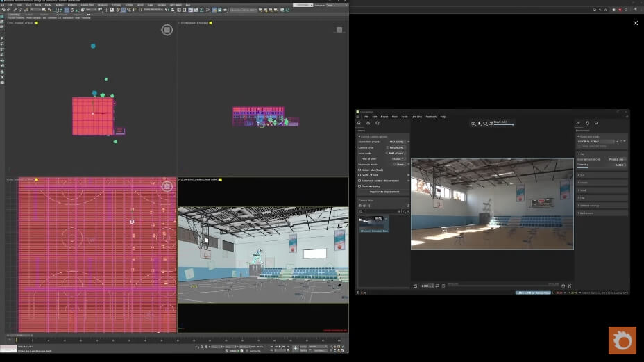644x362 pixels.
Task: Open the Lens mode Field of view dropdown
Action: tap(396, 154)
